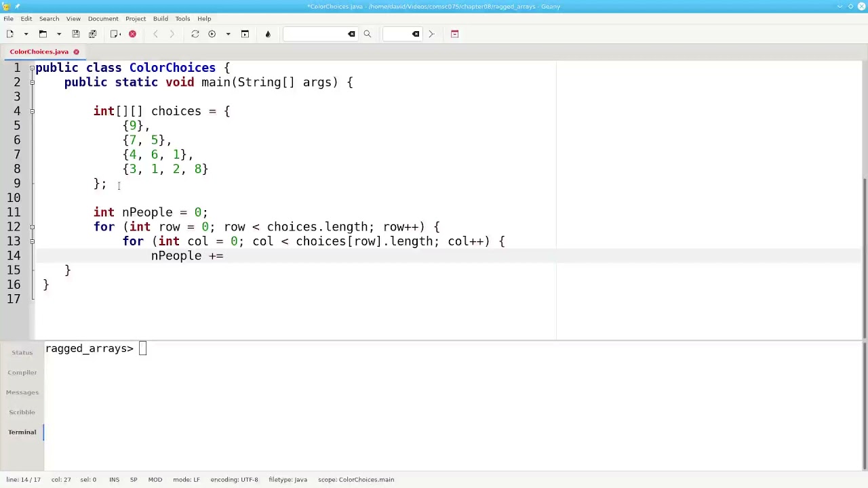Click 'int nPeople = 0;' on line 11

pyautogui.click(x=151, y=212)
